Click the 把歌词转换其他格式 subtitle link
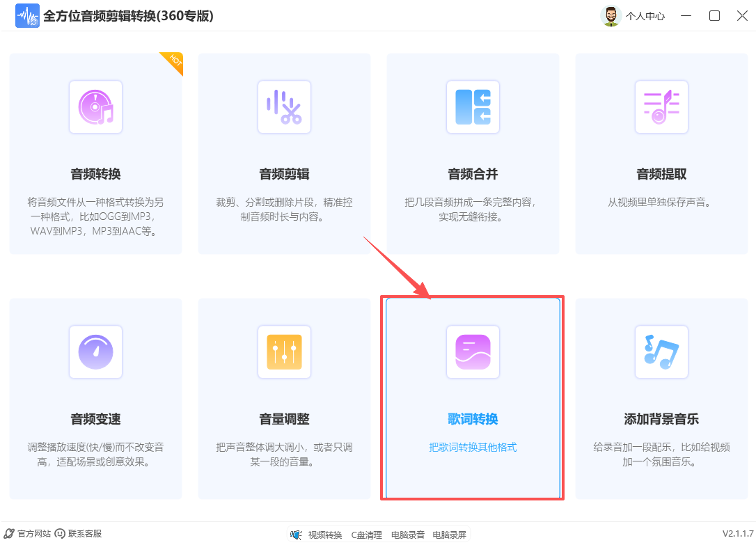 pos(473,448)
